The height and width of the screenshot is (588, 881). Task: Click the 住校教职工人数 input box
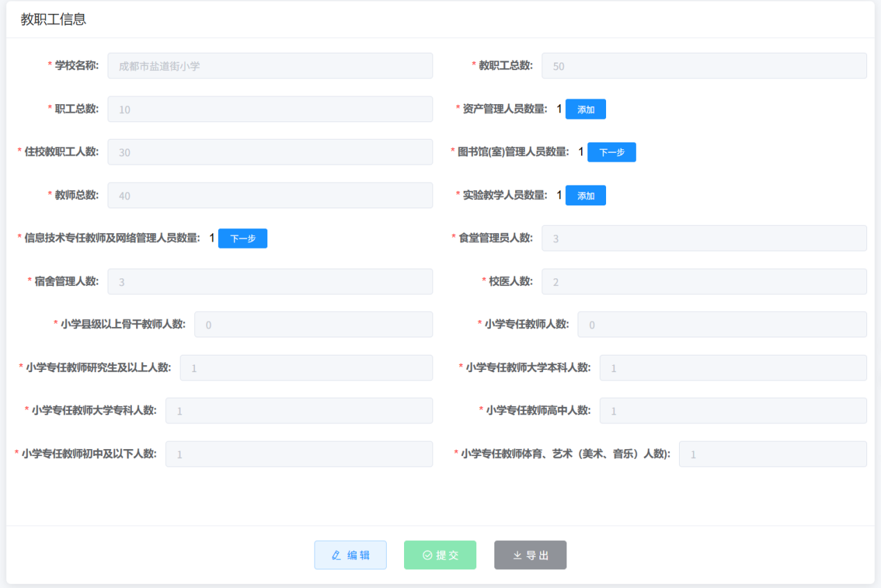[x=270, y=152]
